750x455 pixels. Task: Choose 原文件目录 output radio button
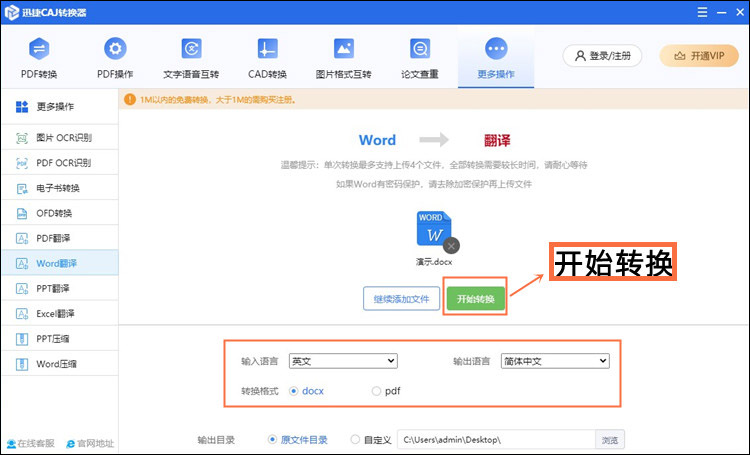click(x=272, y=440)
